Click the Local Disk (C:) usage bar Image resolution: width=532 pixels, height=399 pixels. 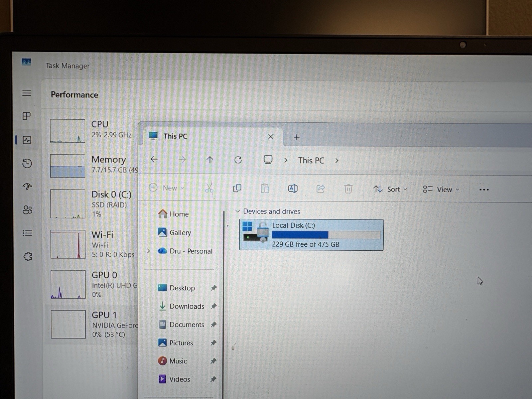click(326, 235)
